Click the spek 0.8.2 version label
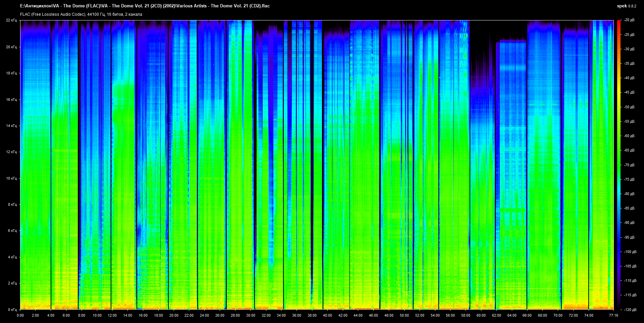The image size is (644, 323). tap(626, 6)
